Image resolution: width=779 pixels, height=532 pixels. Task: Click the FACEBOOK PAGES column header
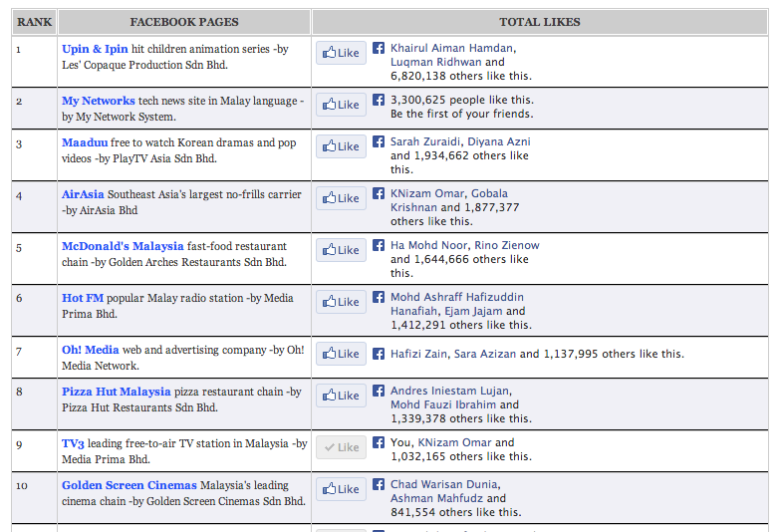(x=184, y=22)
